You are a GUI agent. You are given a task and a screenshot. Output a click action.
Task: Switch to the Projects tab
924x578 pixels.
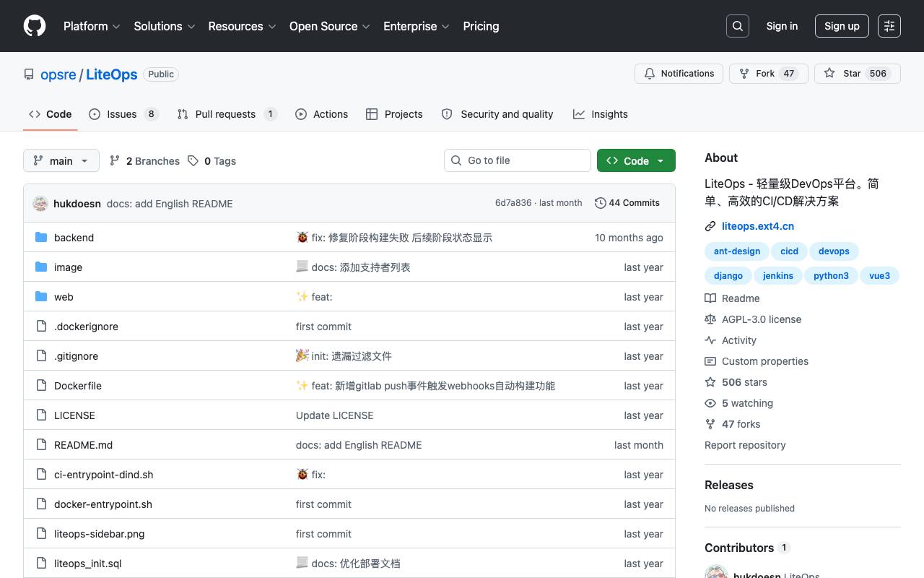click(394, 114)
